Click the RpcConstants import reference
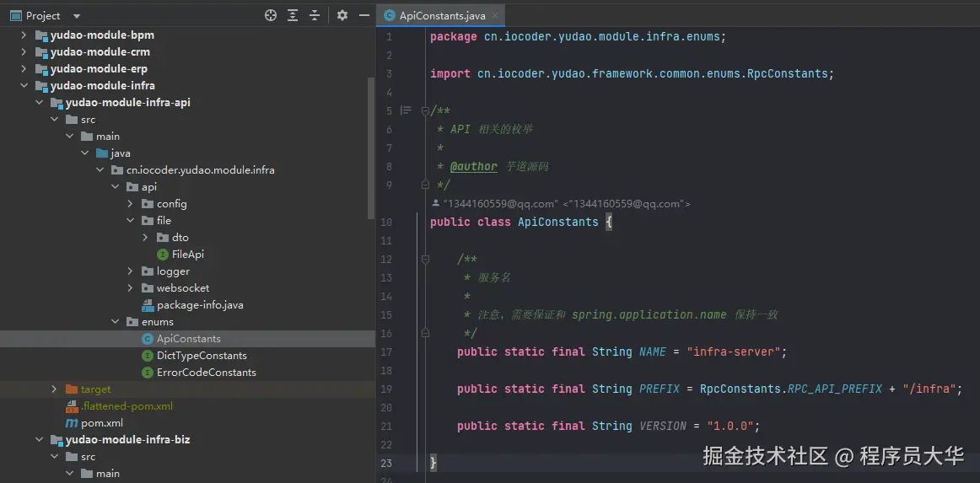 point(787,73)
